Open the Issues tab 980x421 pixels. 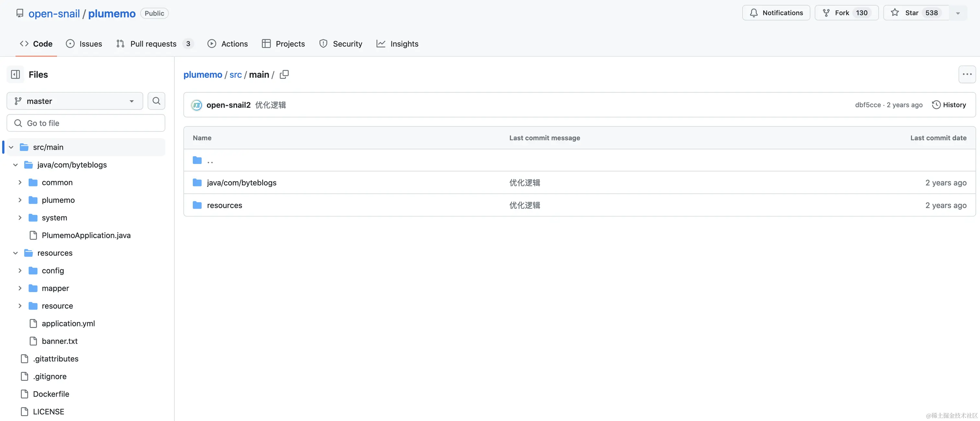coord(84,44)
